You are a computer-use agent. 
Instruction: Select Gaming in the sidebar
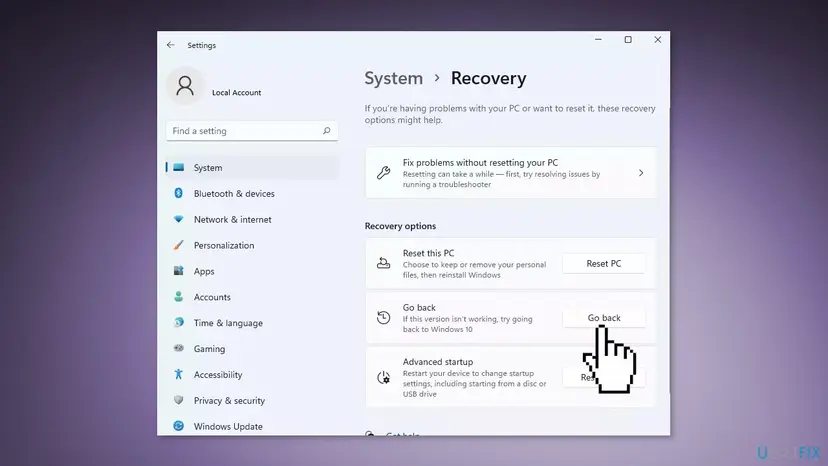click(x=251, y=349)
